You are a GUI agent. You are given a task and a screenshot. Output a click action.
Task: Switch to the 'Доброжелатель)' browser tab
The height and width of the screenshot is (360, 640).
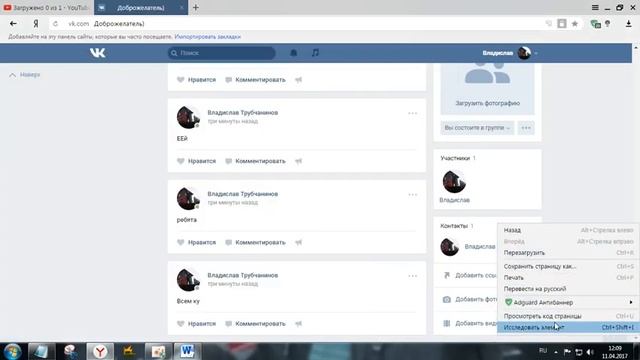pyautogui.click(x=140, y=7)
